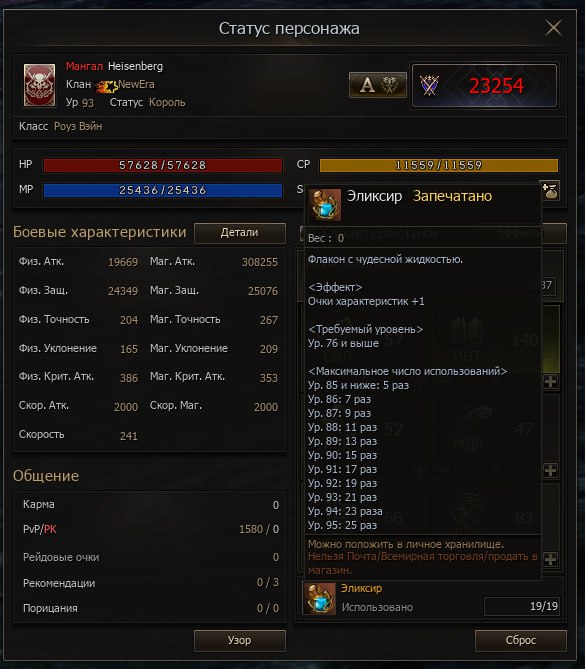The height and width of the screenshot is (669, 585).
Task: Click the pouch icon with plus sign
Action: point(550,191)
